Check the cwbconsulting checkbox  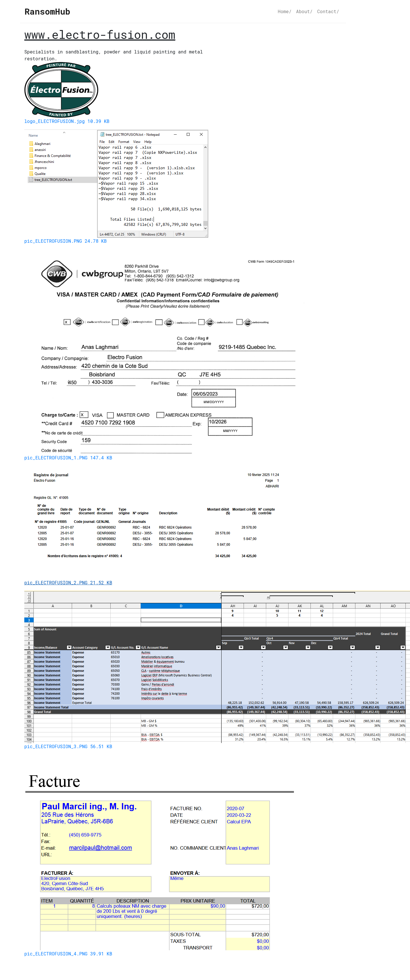(239, 322)
